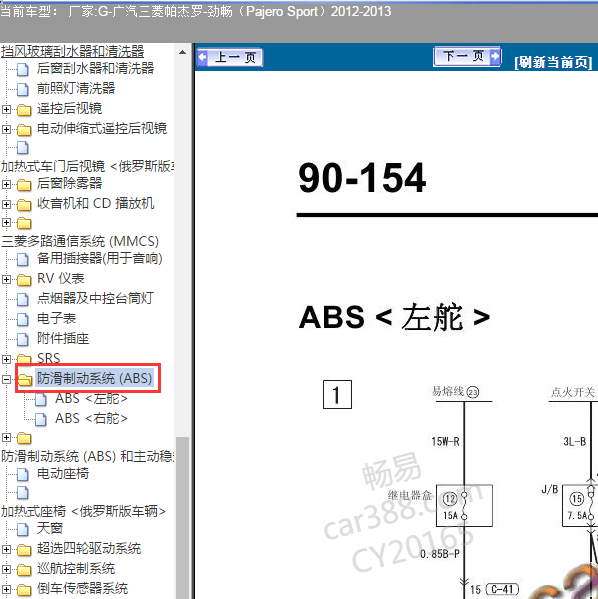Open 挡风玻璃刮水器和清洗器 link in tree

[73, 51]
